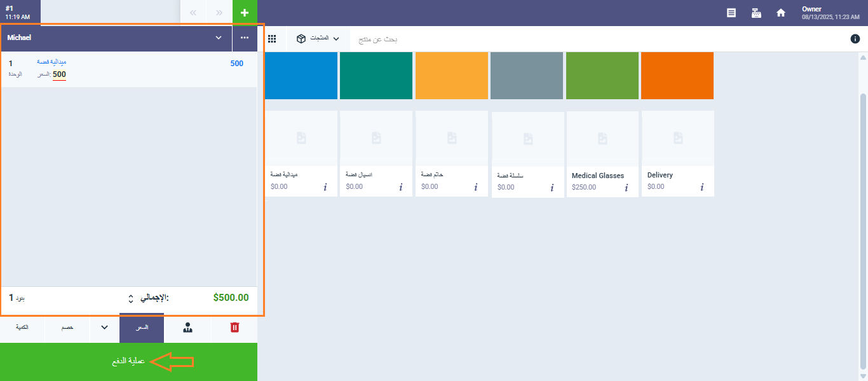Open the orders list icon

731,13
